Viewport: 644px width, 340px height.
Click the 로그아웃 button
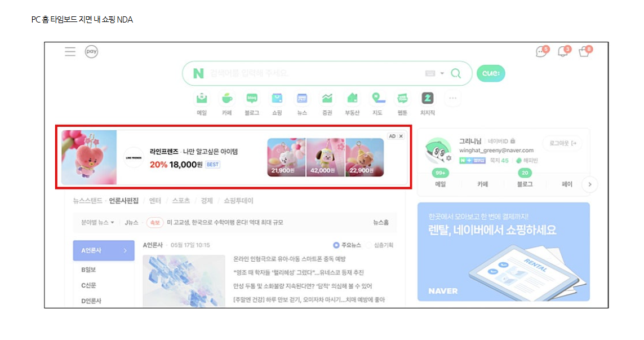[563, 143]
